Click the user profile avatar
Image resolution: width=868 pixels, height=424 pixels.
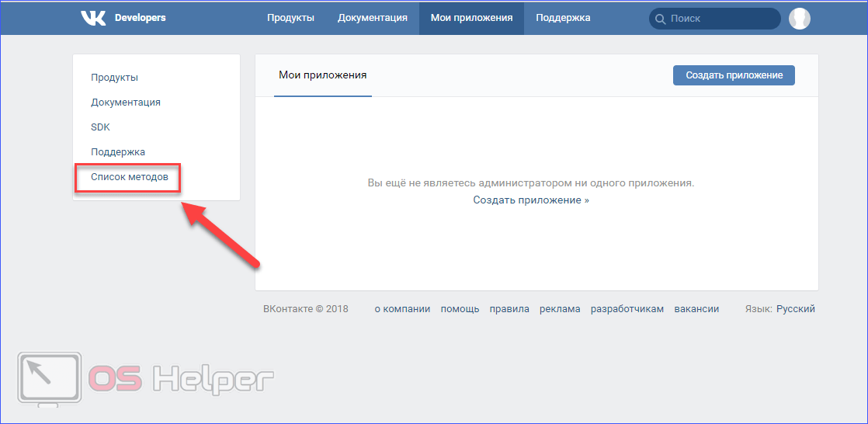(x=799, y=19)
